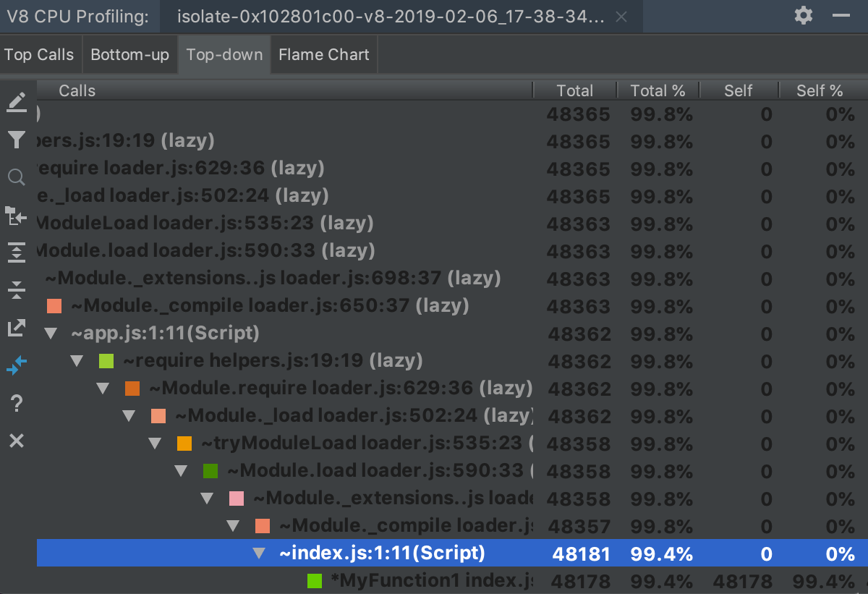Screen dimensions: 868x594
Task: Sort results by the Total % column
Action: 658,90
